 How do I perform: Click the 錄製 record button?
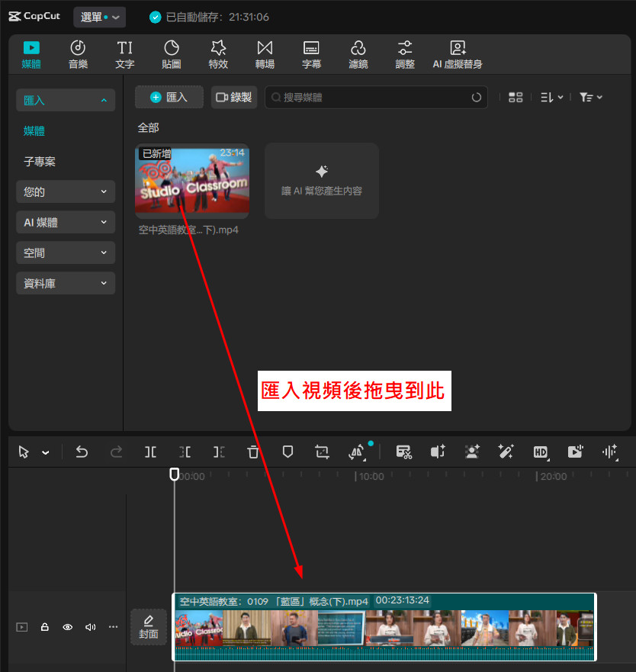pyautogui.click(x=234, y=97)
